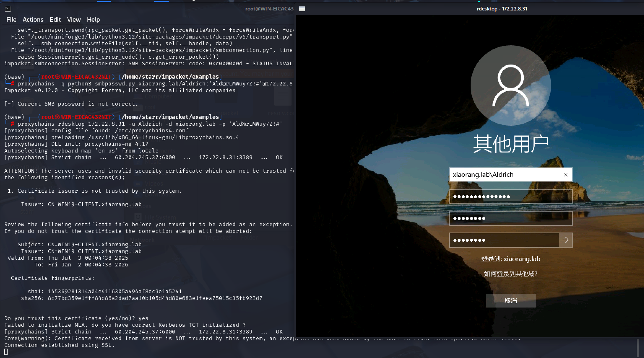644x358 pixels.
Task: Click the rdesktop window menu icon
Action: pyautogui.click(x=302, y=9)
